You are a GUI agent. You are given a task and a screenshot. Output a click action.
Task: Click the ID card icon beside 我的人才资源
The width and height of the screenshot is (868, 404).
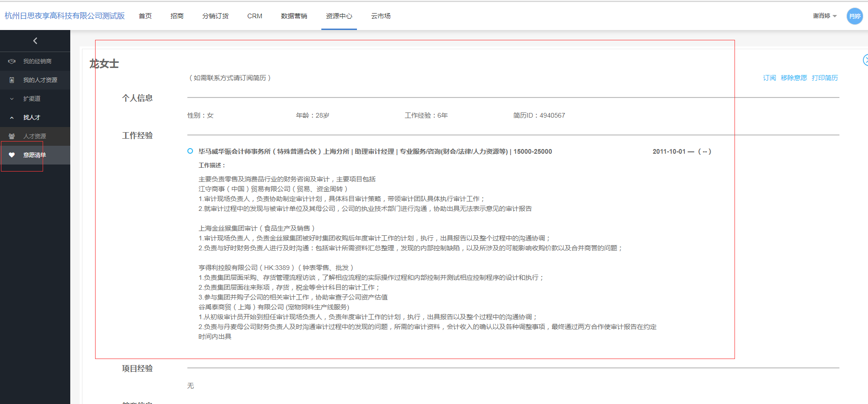click(12, 80)
